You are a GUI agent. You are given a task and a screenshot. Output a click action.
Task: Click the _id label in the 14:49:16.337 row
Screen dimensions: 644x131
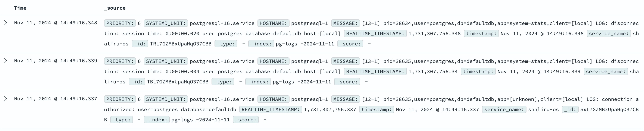pos(570,109)
